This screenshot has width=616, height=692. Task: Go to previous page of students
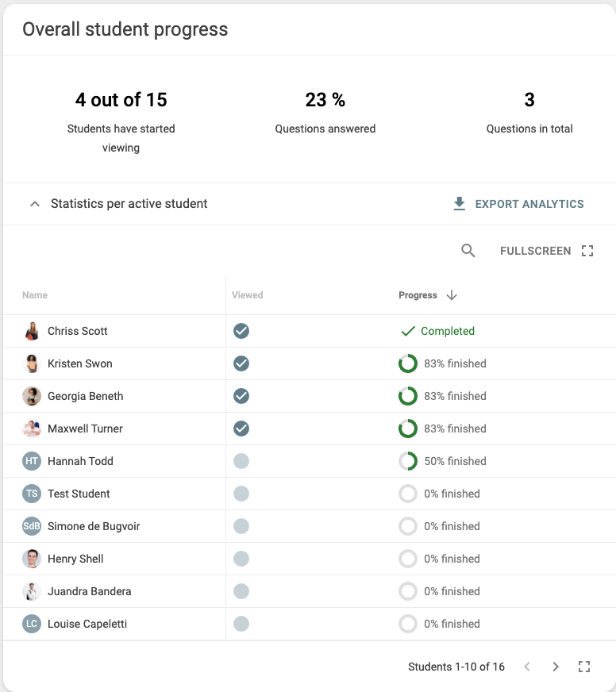pyautogui.click(x=527, y=667)
